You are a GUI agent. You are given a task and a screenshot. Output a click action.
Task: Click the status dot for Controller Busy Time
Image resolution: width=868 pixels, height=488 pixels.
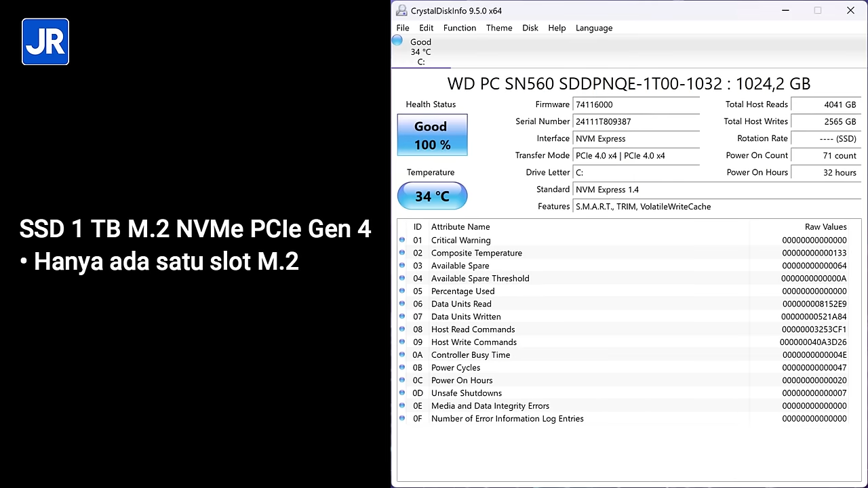tap(402, 355)
